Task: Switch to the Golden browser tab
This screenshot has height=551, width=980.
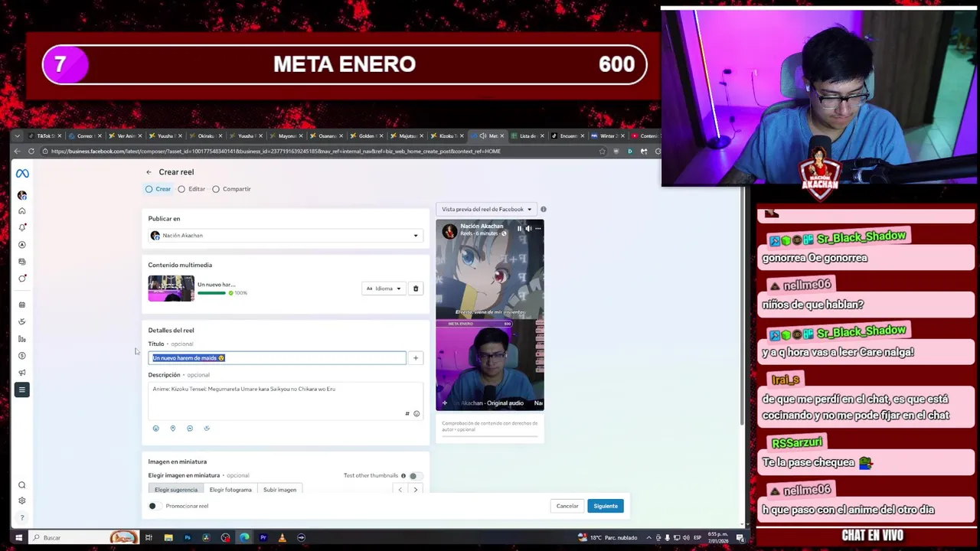Action: (366, 135)
